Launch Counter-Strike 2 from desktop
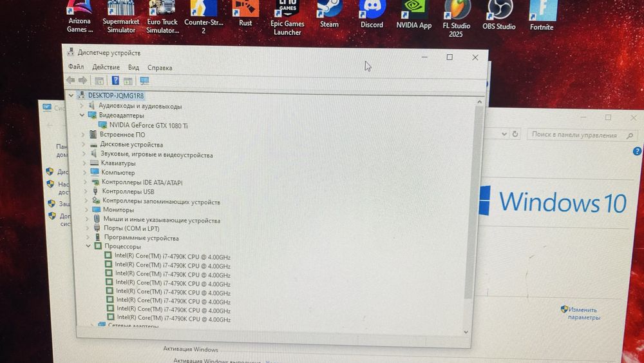The image size is (644, 363). (204, 17)
